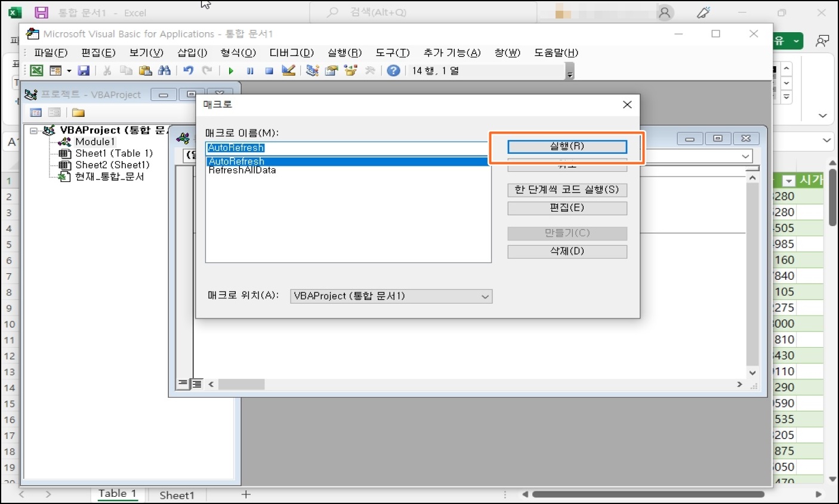The height and width of the screenshot is (504, 839).
Task: Click View Code icon in project panel
Action: tap(36, 112)
